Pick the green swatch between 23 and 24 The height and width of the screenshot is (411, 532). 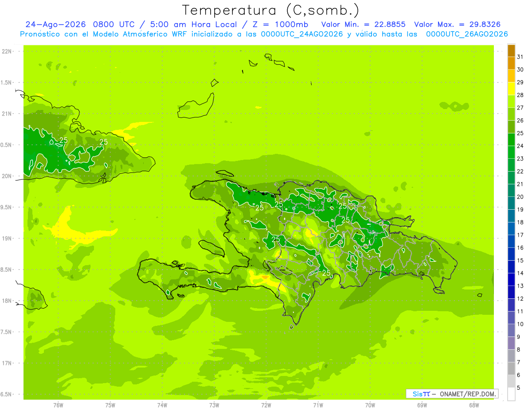511,152
